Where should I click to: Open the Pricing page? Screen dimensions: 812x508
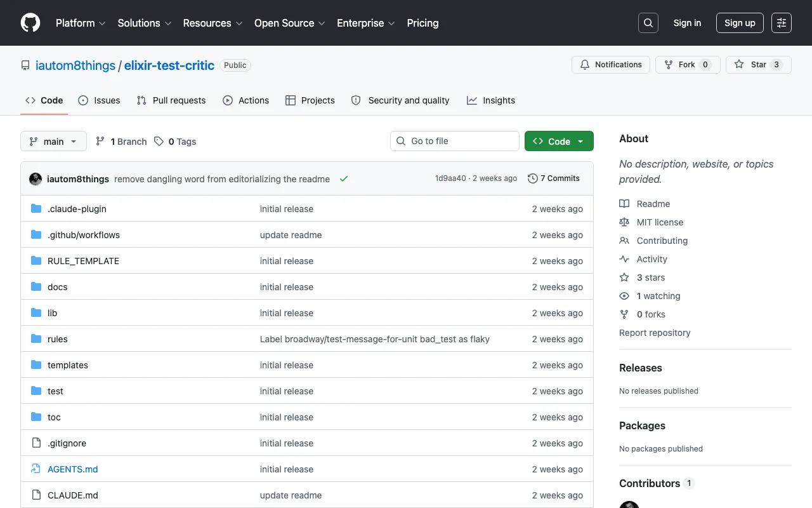click(x=422, y=23)
